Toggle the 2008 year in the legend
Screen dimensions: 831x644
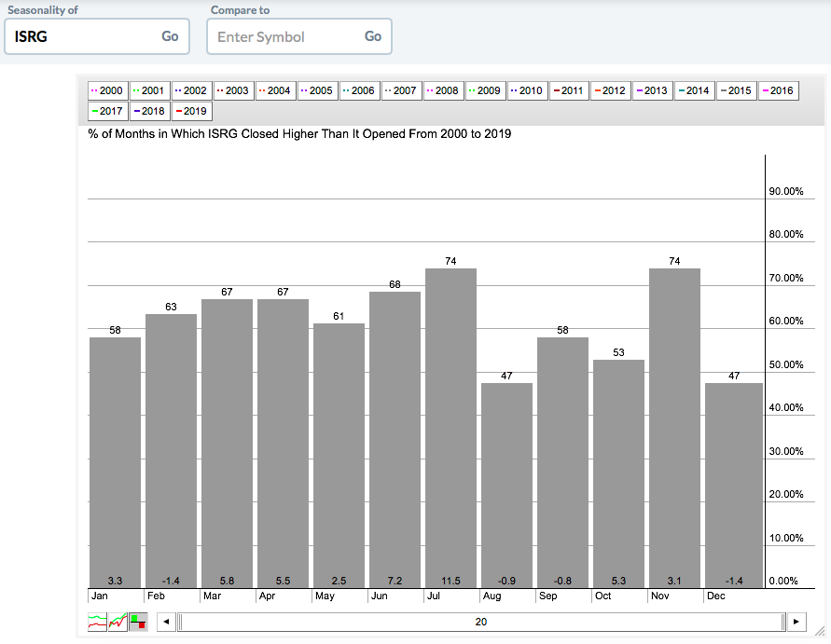[x=443, y=90]
